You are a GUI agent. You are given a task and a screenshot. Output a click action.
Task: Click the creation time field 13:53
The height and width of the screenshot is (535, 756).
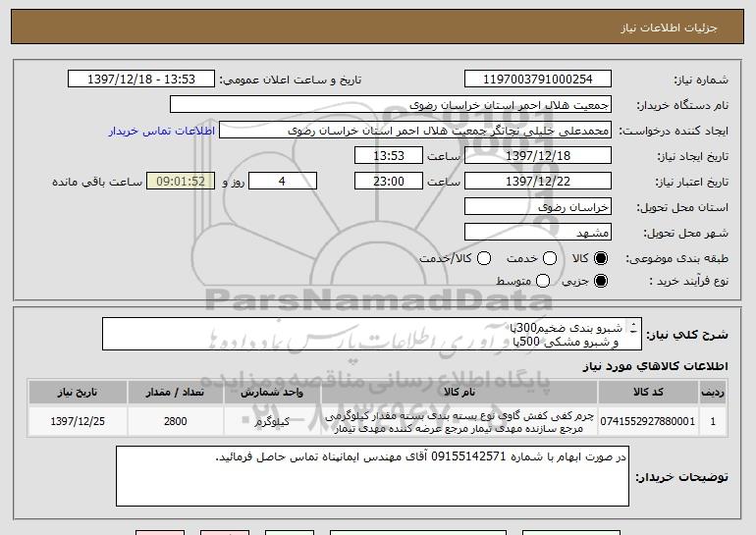tap(389, 156)
